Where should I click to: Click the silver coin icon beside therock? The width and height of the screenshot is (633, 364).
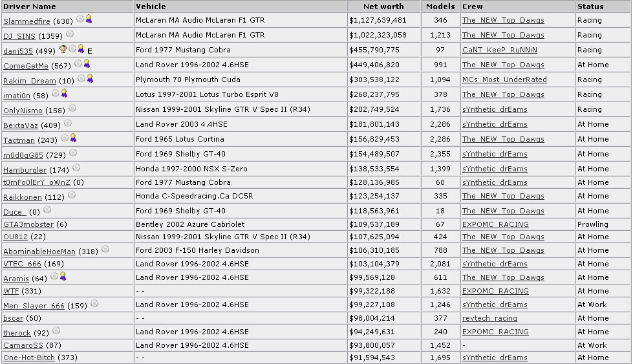click(56, 330)
